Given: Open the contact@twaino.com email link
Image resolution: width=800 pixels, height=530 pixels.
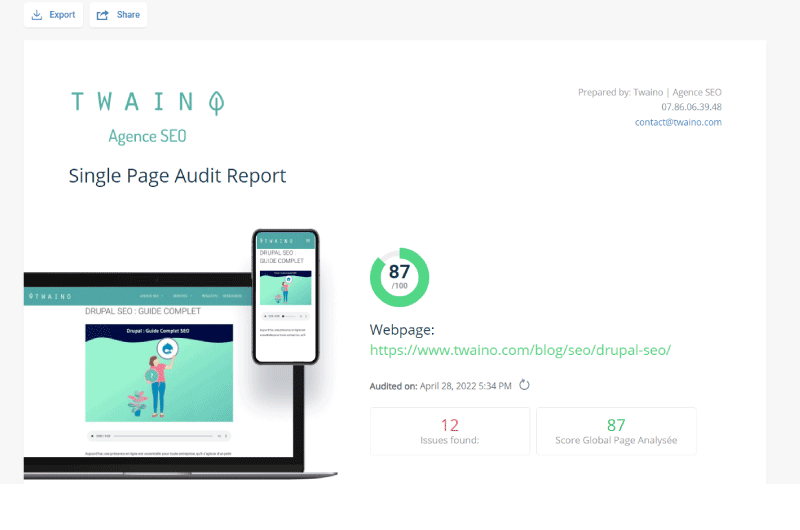Looking at the screenshot, I should click(678, 122).
